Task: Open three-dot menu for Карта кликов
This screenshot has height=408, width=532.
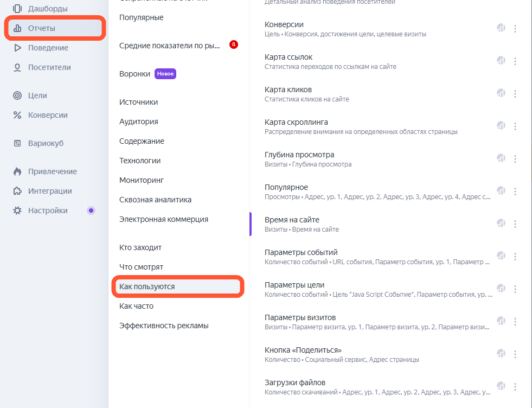Action: click(515, 94)
